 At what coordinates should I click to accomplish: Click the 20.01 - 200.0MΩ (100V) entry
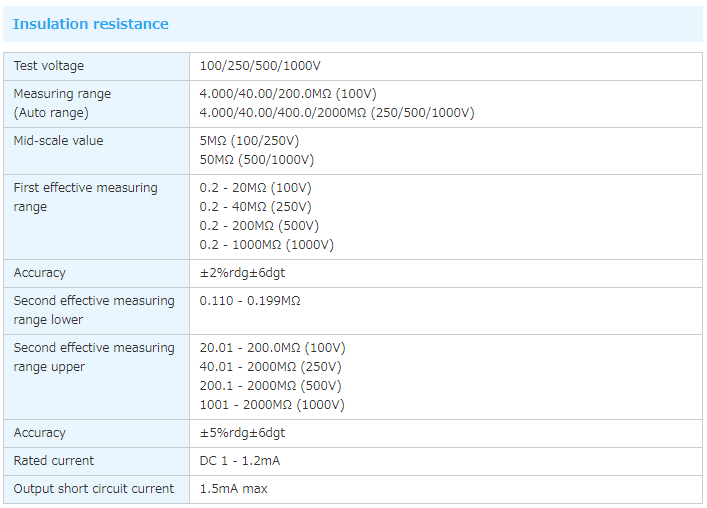[x=272, y=348]
